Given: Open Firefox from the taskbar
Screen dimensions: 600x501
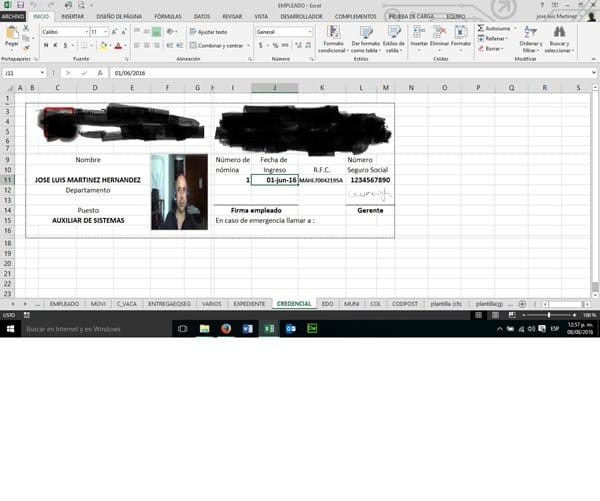Looking at the screenshot, I should 226,329.
